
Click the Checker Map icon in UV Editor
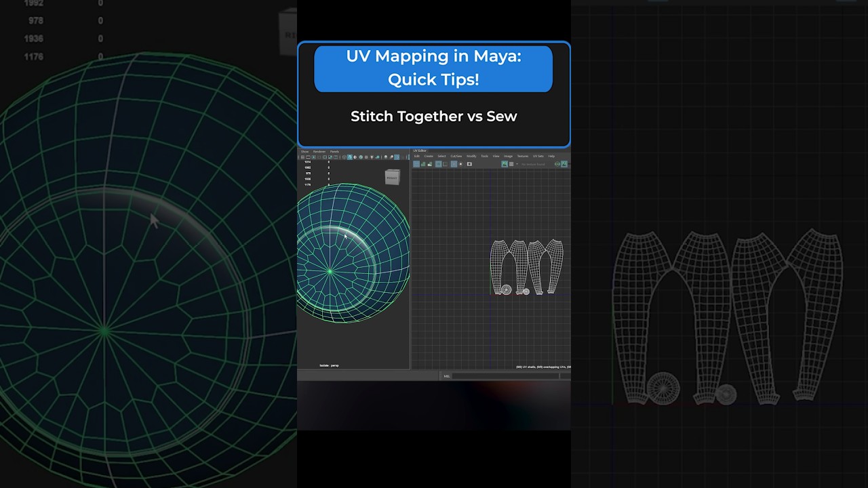[x=511, y=164]
